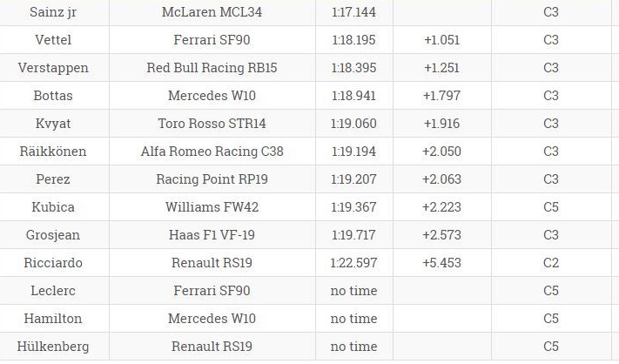Select Ricciardo's 1:22.597 lap time
619x364 pixels.
click(x=353, y=263)
